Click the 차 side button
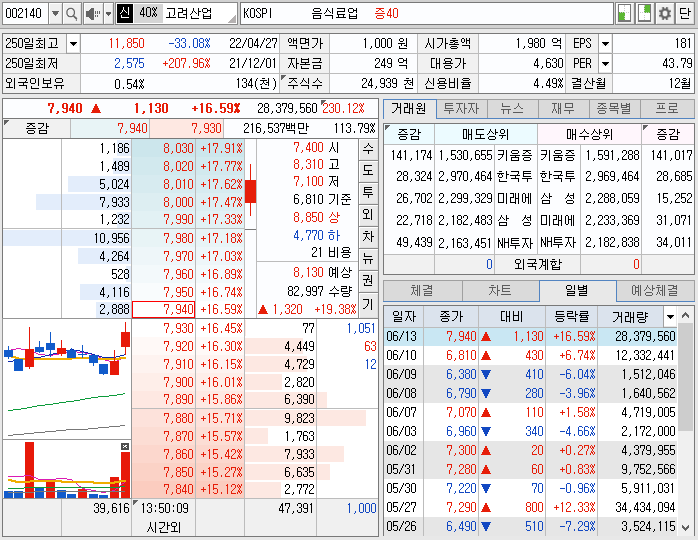 click(368, 236)
